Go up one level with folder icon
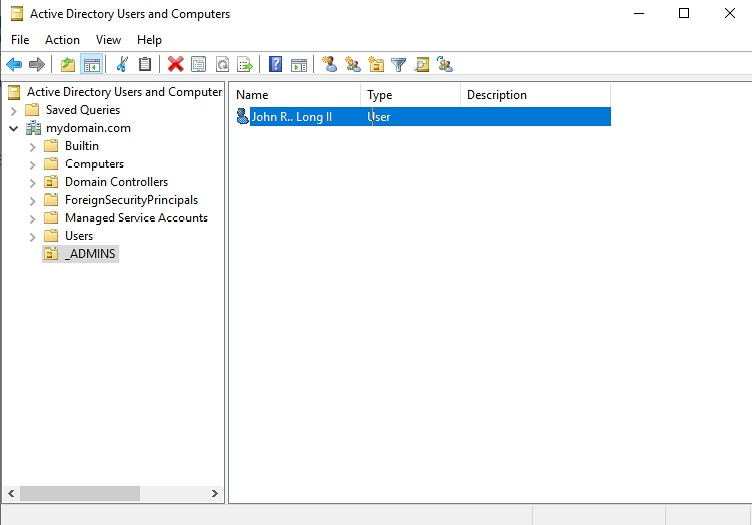Viewport: 752px width, 525px height. pyautogui.click(x=68, y=64)
